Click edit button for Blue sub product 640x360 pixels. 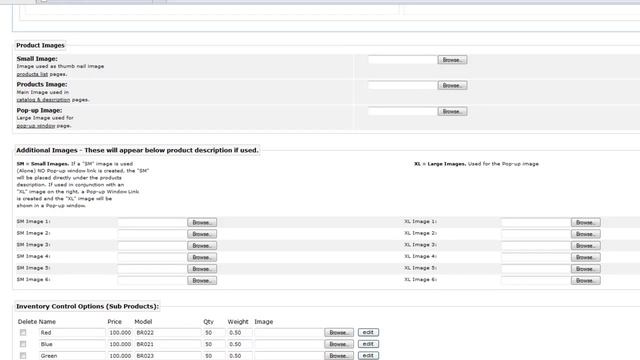[369, 344]
